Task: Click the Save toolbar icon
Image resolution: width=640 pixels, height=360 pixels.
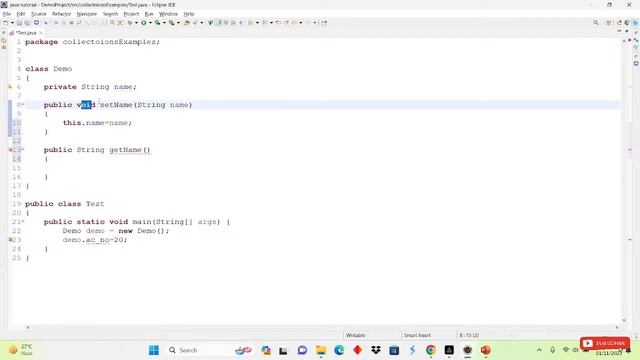Action: click(x=19, y=23)
